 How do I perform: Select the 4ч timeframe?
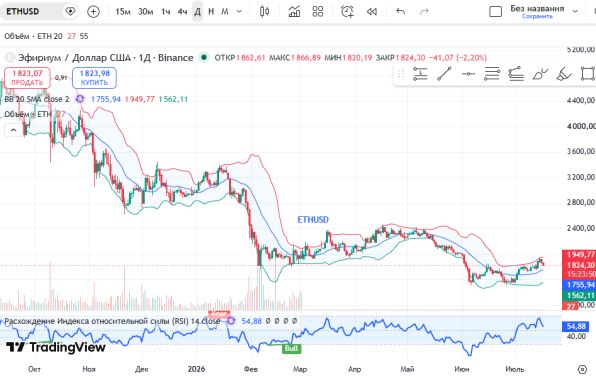(182, 12)
